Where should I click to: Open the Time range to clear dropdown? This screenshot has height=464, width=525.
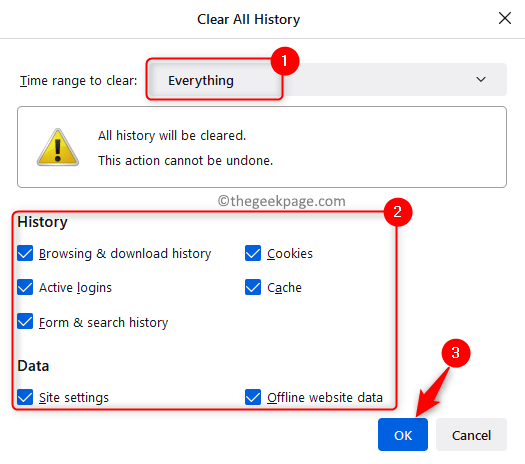pos(327,80)
